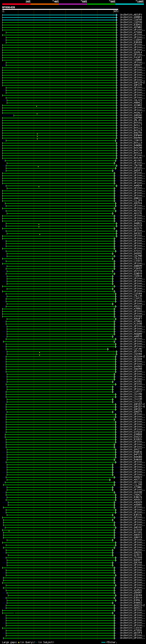Pick the UniRef100_Q4DXF3 subject name
Image resolution: width=146 pixels, height=644 pixels.
tap(131, 170)
